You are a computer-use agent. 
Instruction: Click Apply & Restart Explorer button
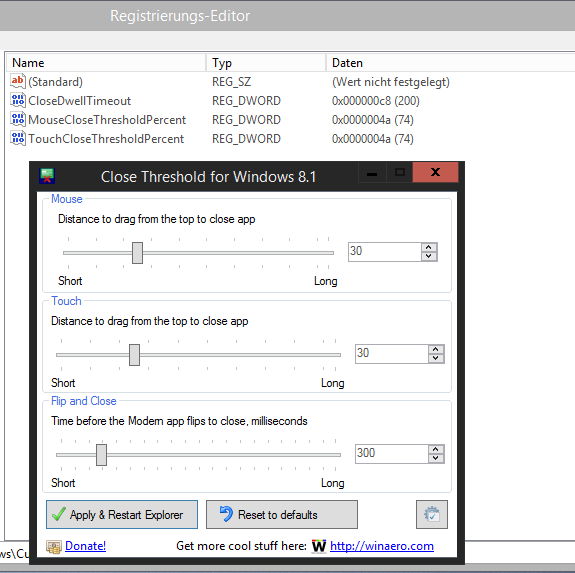click(122, 514)
